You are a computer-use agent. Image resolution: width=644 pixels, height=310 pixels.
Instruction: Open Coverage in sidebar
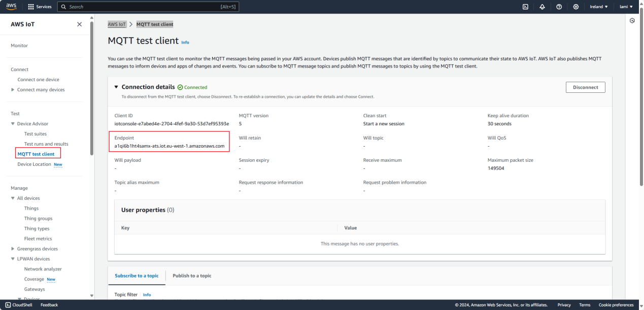click(x=34, y=280)
